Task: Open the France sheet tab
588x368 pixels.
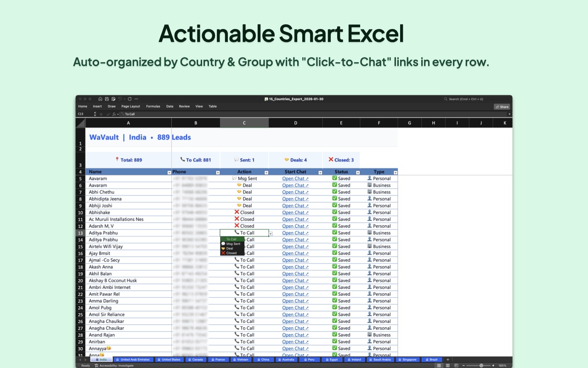Action: tap(218, 360)
